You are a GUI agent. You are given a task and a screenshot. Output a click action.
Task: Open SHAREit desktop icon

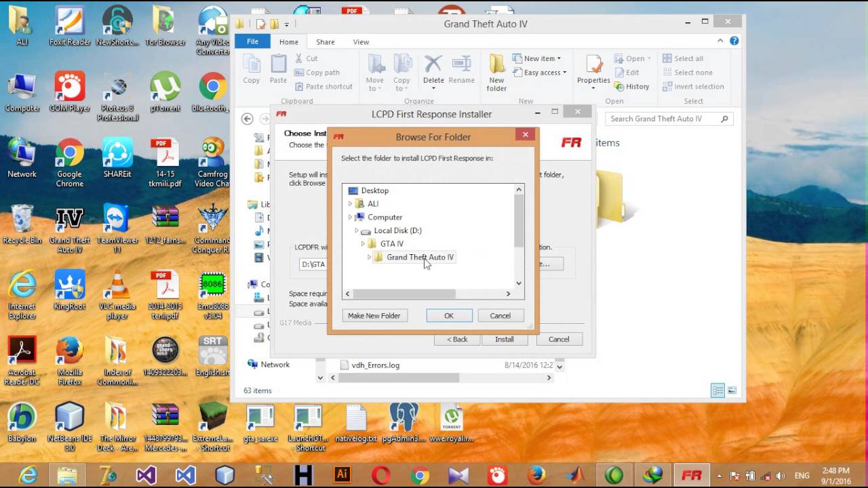[117, 159]
